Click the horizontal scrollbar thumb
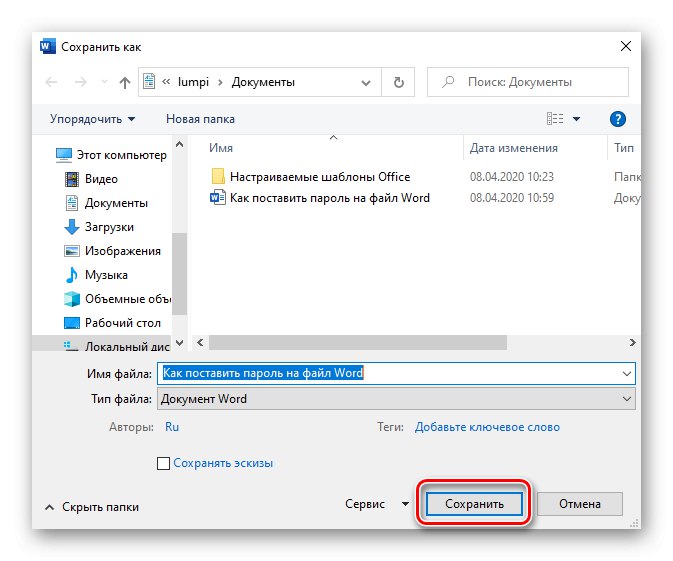Screen dimensions: 673x561 pyautogui.click(x=358, y=343)
